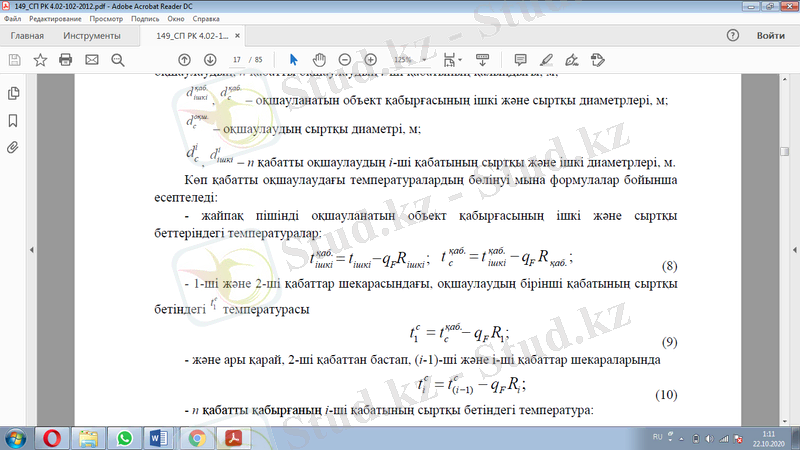Open Google Chrome from the taskbar

(198, 437)
